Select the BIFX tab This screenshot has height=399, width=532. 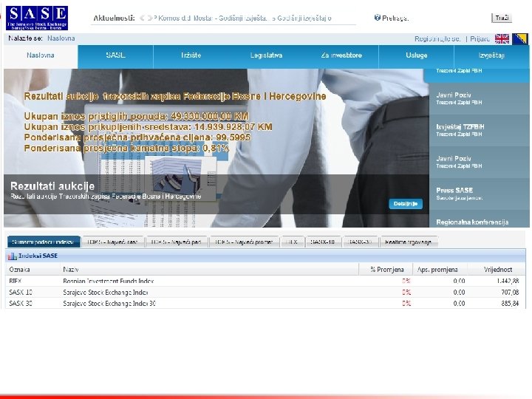tap(292, 242)
